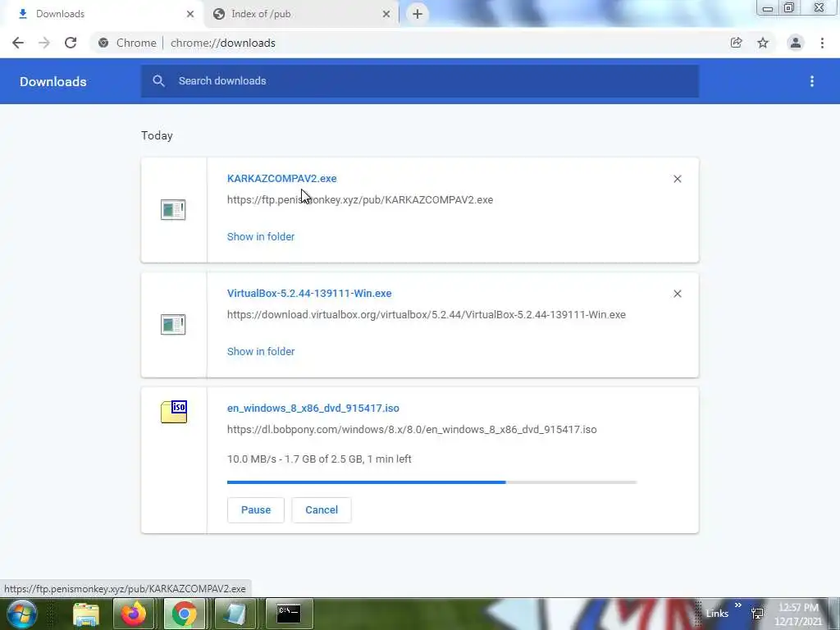This screenshot has height=630, width=840.
Task: Share this page using the share icon
Action: click(x=736, y=43)
